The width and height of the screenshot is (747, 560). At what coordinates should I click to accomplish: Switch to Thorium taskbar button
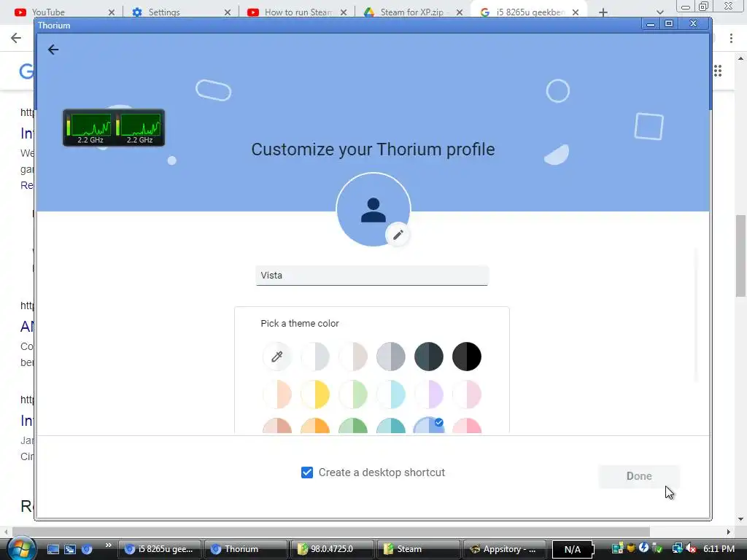[x=246, y=549]
